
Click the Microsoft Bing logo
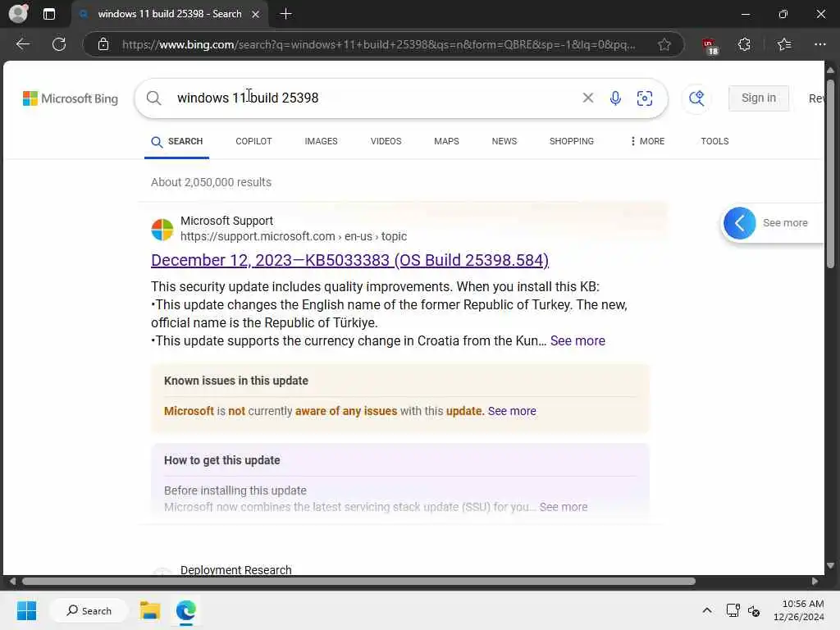click(71, 98)
